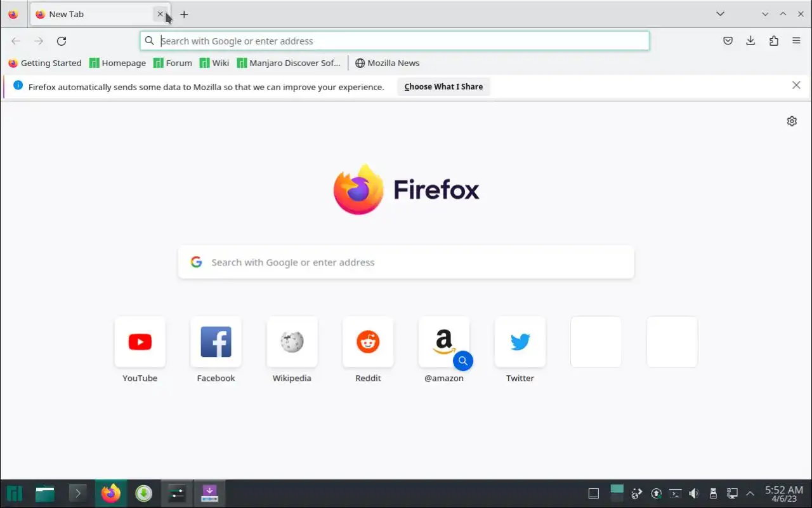Open the Twitter shortcut tile
Viewport: 812px width, 508px height.
tap(520, 342)
